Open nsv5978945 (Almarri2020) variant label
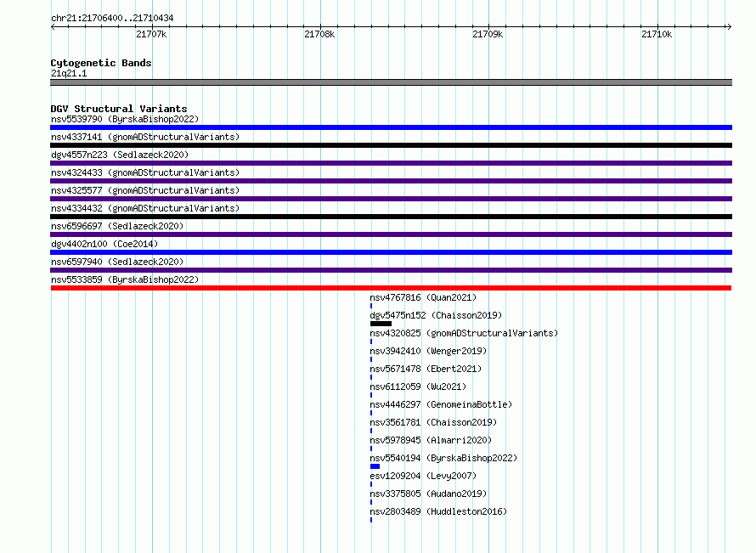Viewport: 756px width, 553px height. point(431,440)
